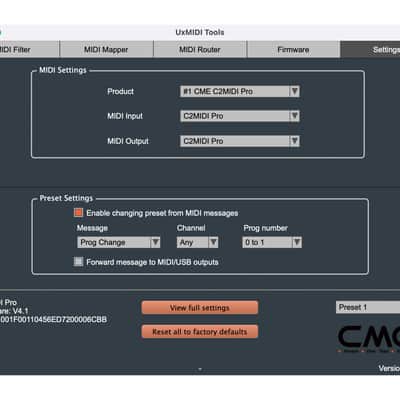Expand the Prog number dropdown

pyautogui.click(x=272, y=242)
